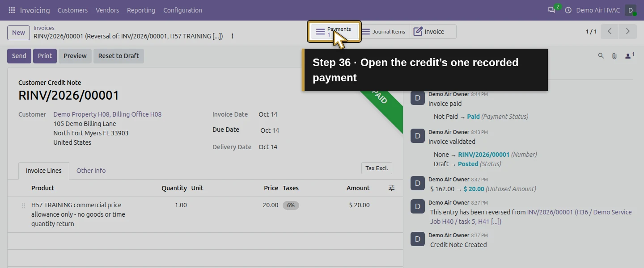
Task: Open the Invoice smart button
Action: (x=433, y=32)
